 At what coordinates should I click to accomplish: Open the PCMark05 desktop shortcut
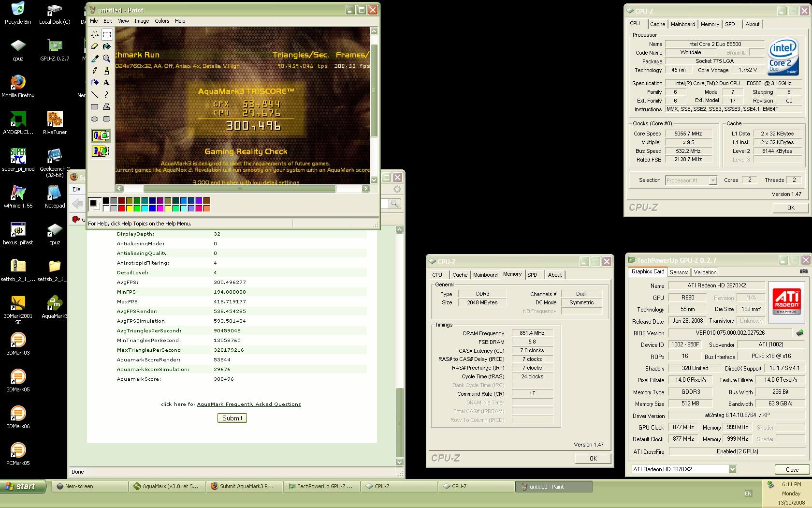[18, 454]
